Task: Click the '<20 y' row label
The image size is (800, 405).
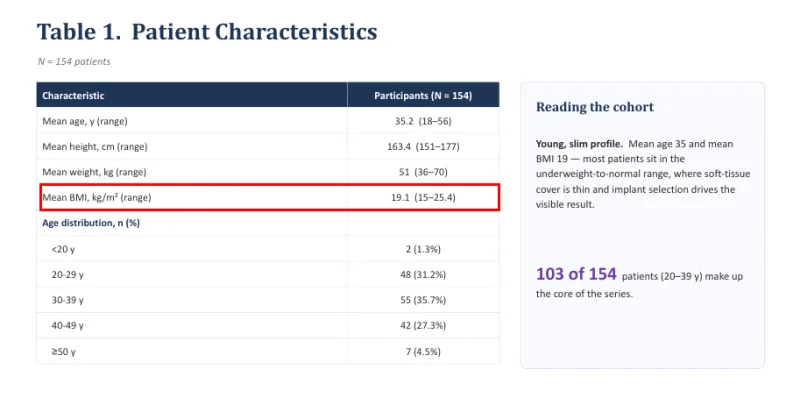Action: 63,249
